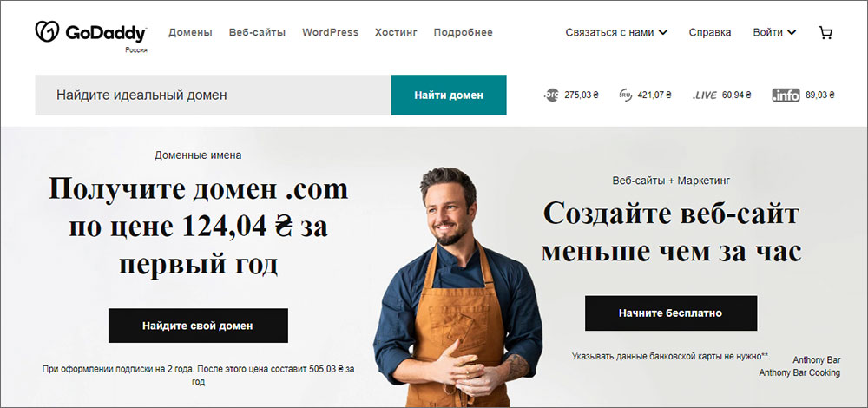Open the Веб-сайты menu item
Image resolution: width=868 pixels, height=408 pixels.
pos(258,33)
